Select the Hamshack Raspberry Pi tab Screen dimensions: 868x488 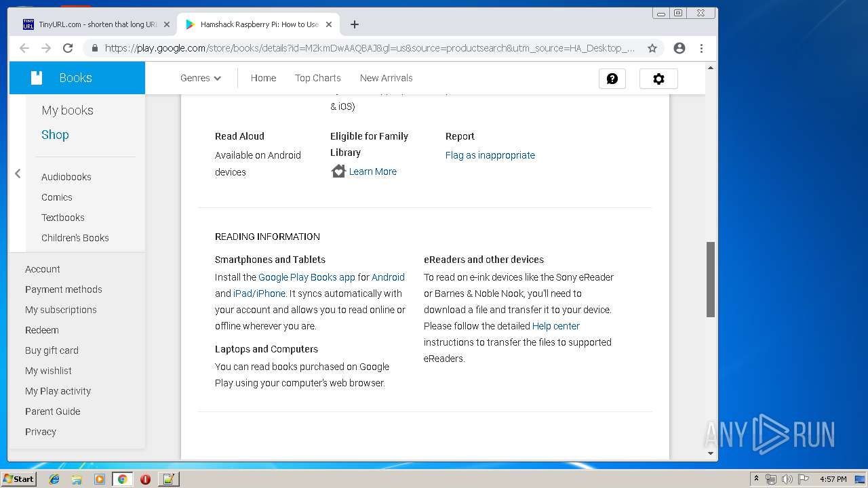(x=258, y=24)
